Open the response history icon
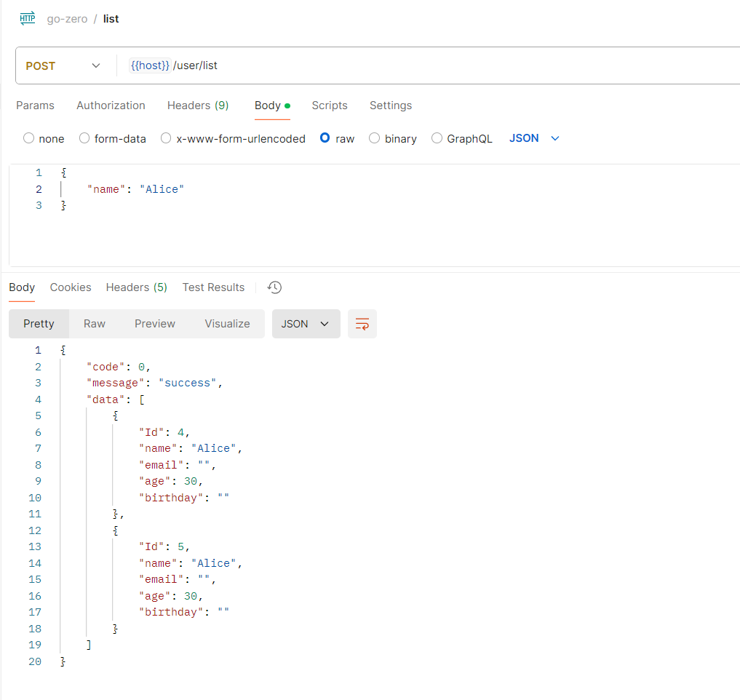Viewport: 740px width, 700px height. (x=274, y=287)
